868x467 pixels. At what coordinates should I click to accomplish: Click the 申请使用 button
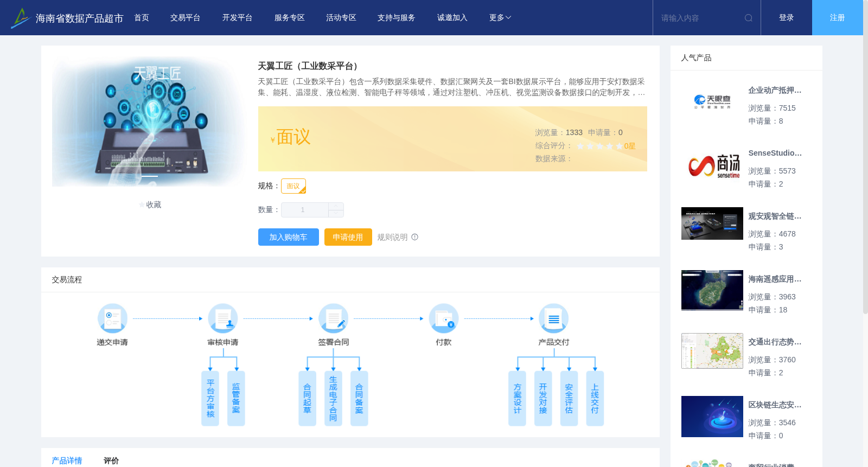(x=348, y=237)
